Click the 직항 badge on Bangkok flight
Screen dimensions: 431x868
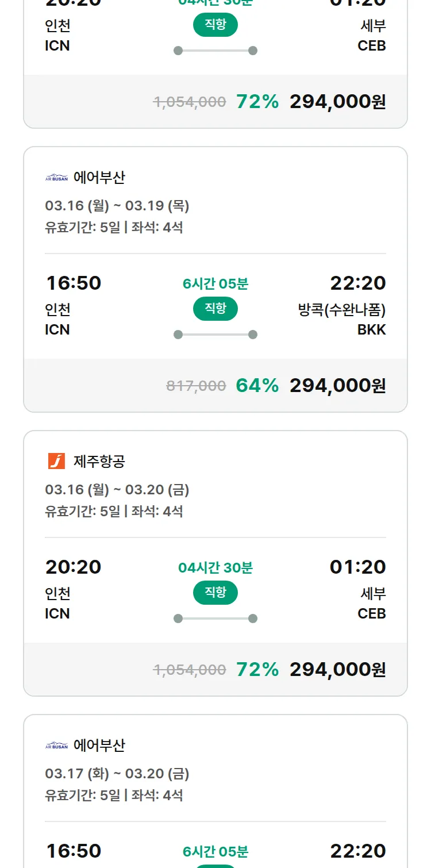coord(215,309)
